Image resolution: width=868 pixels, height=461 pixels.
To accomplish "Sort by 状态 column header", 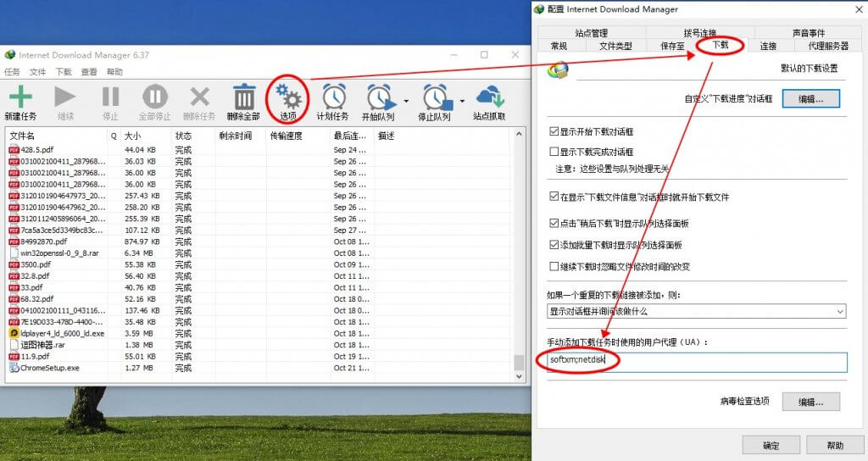I will point(192,136).
